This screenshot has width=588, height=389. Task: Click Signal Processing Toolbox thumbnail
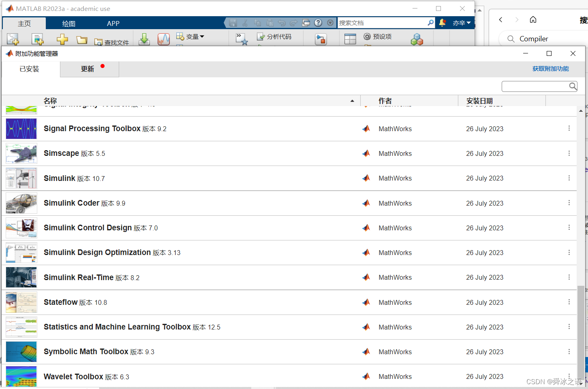tap(21, 129)
